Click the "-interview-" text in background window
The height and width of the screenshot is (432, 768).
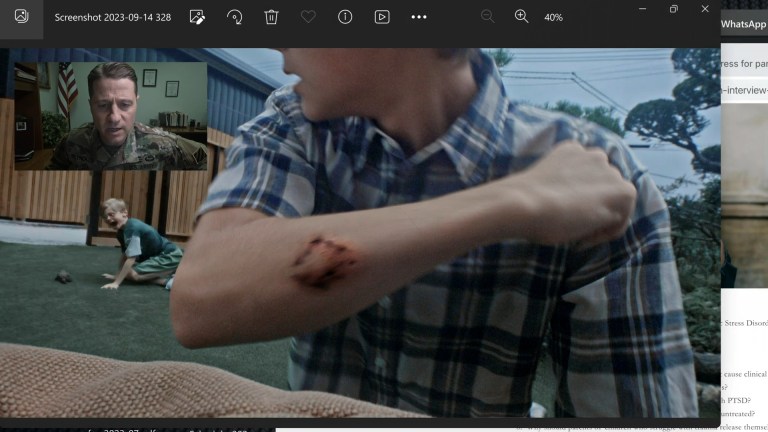(744, 90)
